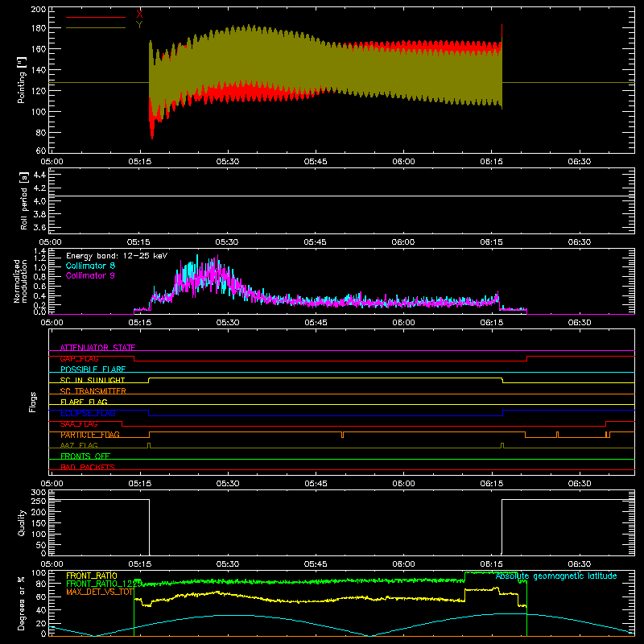Click the SC_IN_SUNLIGHT rising edge near 05:17
Image resolution: width=644 pixels, height=644 pixels.
click(149, 380)
